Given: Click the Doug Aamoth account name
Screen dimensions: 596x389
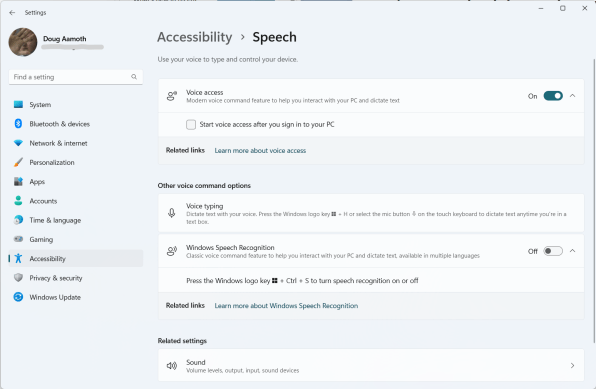Looking at the screenshot, I should (x=65, y=39).
